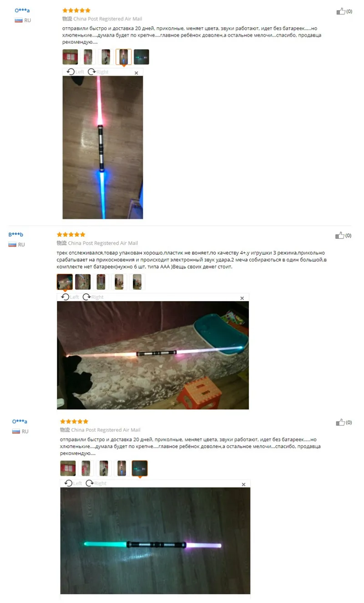Click the enlarged sofa lightsaber photo
This screenshot has height=603, width=364.
pyautogui.click(x=153, y=355)
